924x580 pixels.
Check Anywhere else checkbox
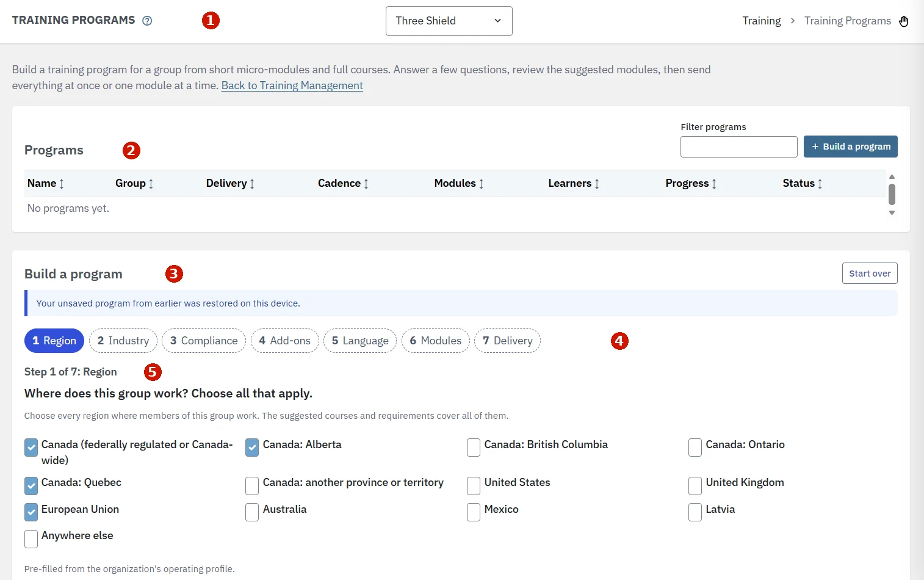coord(31,539)
